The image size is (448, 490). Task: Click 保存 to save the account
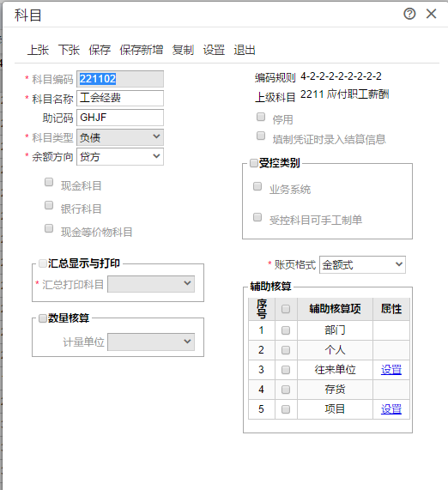point(100,50)
